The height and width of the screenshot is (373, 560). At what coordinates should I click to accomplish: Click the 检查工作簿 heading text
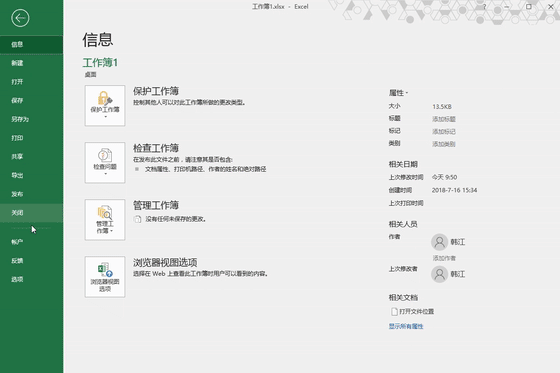pos(156,148)
